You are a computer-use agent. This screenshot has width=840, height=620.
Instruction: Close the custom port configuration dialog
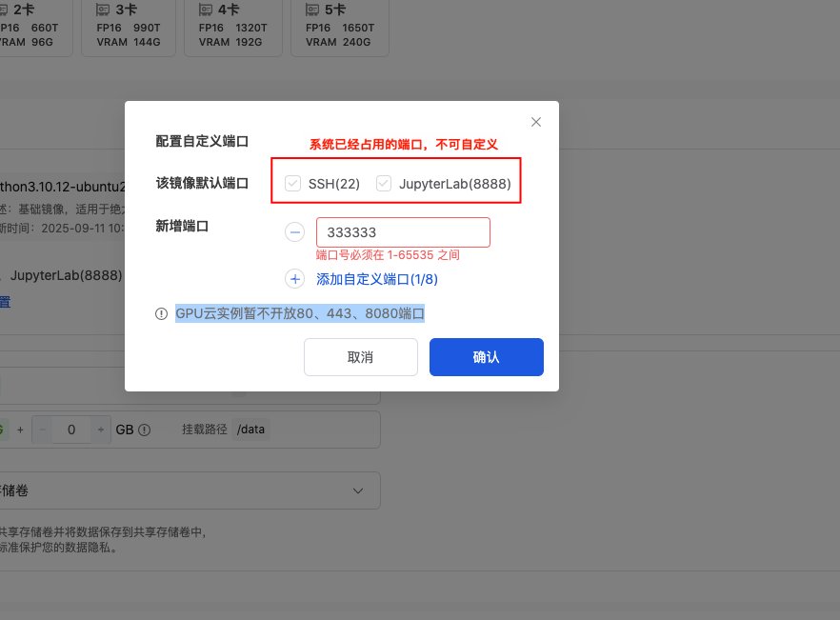[x=536, y=122]
